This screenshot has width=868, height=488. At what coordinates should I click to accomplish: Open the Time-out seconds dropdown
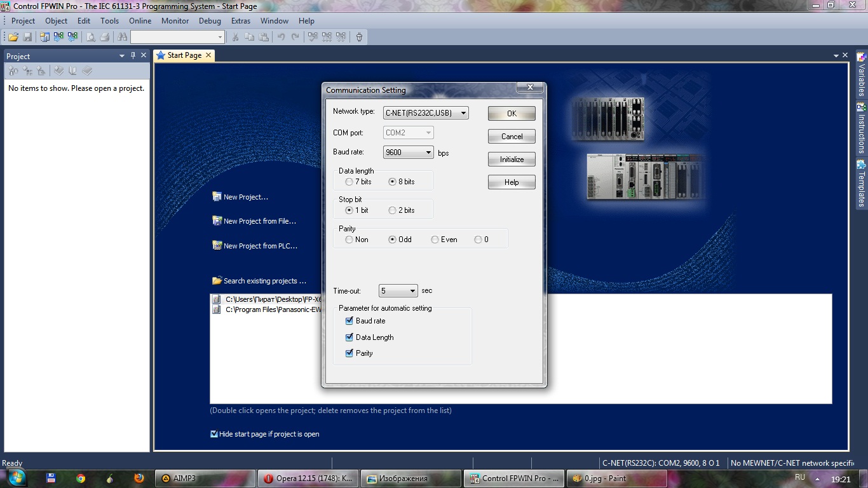[398, 291]
